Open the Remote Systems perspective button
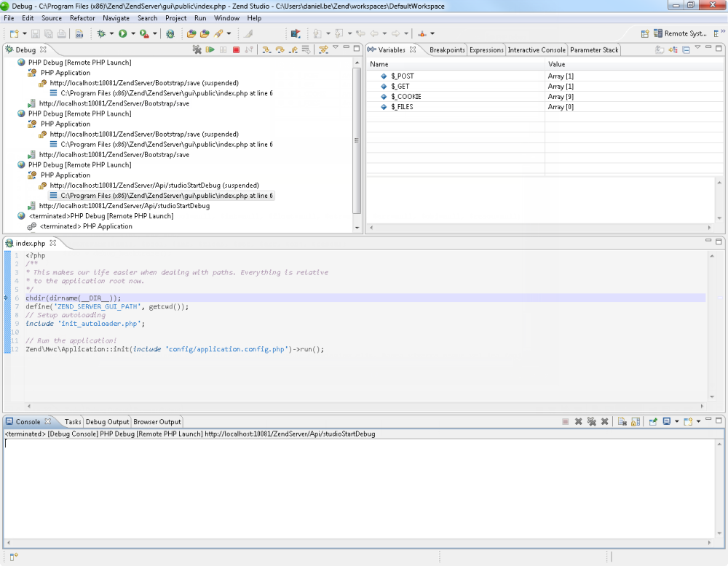This screenshot has width=728, height=566. (x=680, y=33)
